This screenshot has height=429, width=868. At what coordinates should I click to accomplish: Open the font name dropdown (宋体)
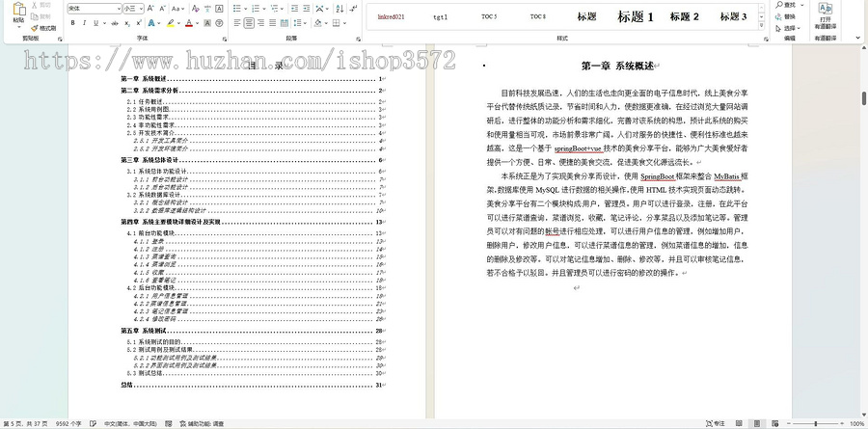119,9
